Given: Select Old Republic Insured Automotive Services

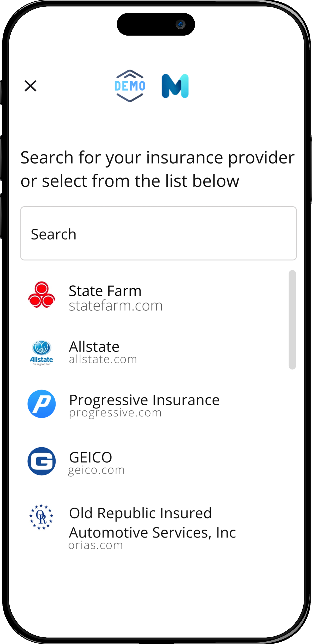Looking at the screenshot, I should (x=152, y=523).
